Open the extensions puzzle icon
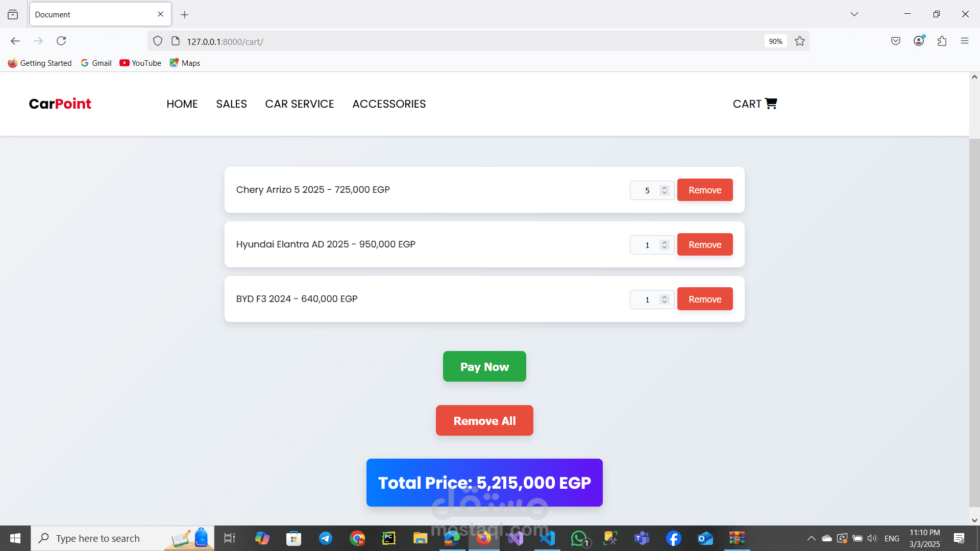 942,41
